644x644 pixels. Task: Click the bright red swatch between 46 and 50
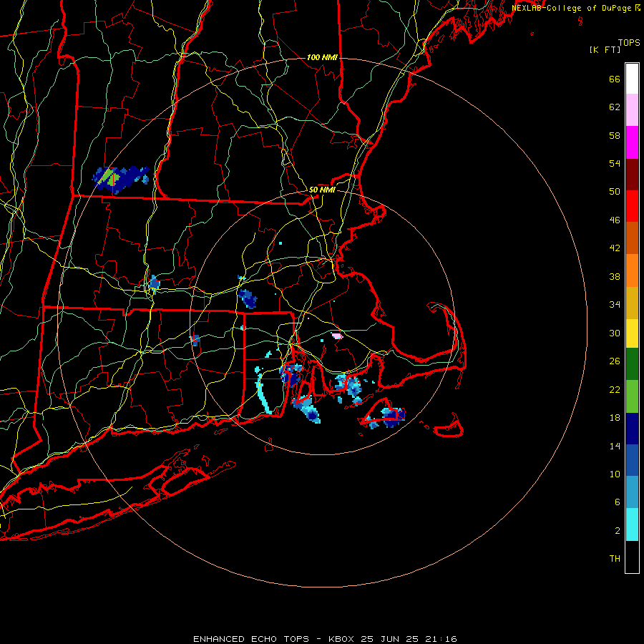click(632, 206)
